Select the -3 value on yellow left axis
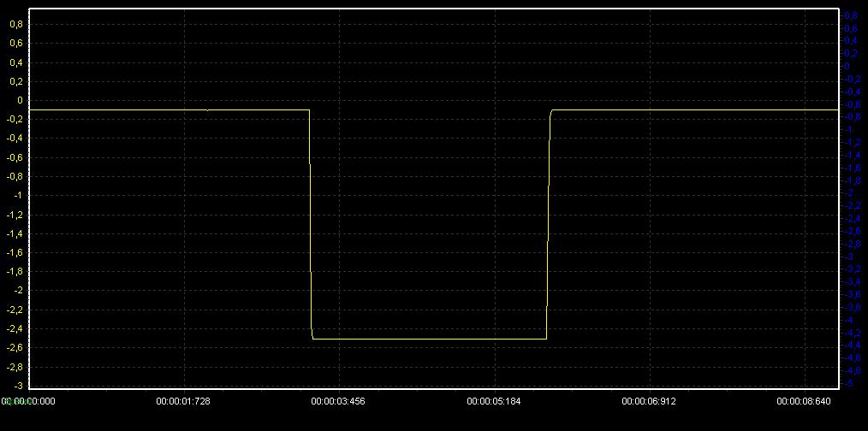The height and width of the screenshot is (431, 868). point(17,386)
